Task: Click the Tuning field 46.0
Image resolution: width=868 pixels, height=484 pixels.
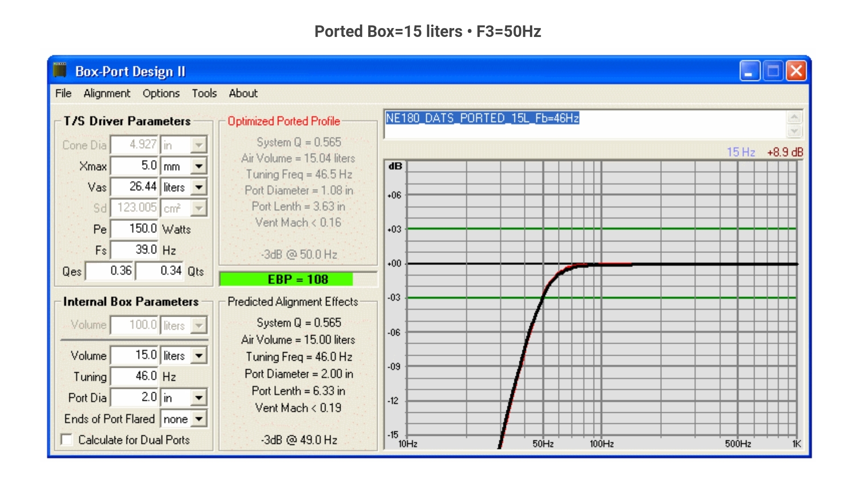Action: [134, 376]
